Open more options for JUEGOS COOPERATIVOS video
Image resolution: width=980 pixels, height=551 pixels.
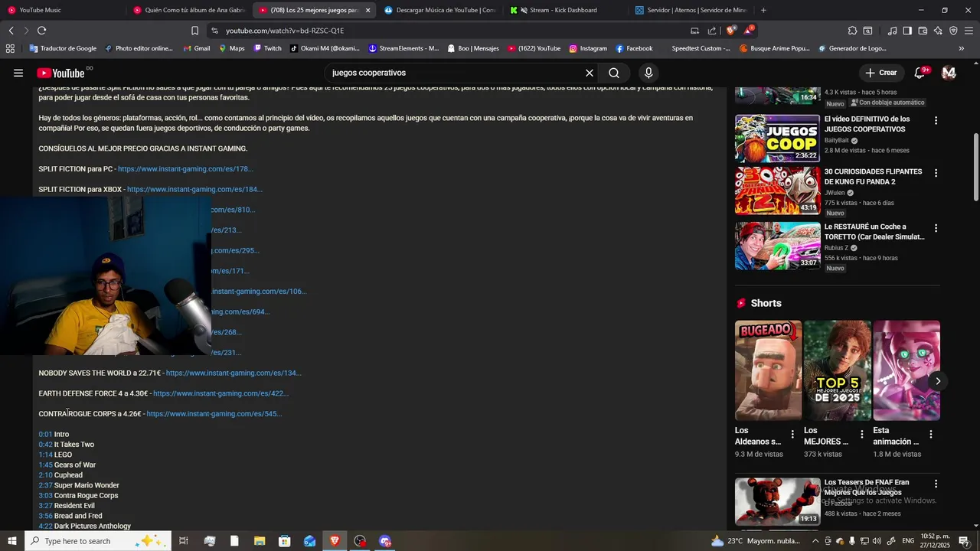(x=936, y=121)
